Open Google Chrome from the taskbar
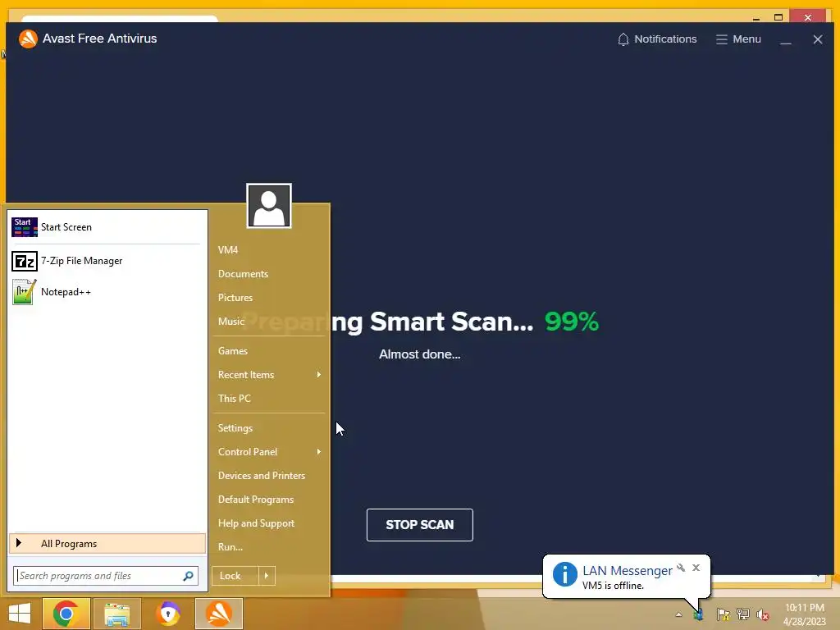840x630 pixels. point(66,614)
